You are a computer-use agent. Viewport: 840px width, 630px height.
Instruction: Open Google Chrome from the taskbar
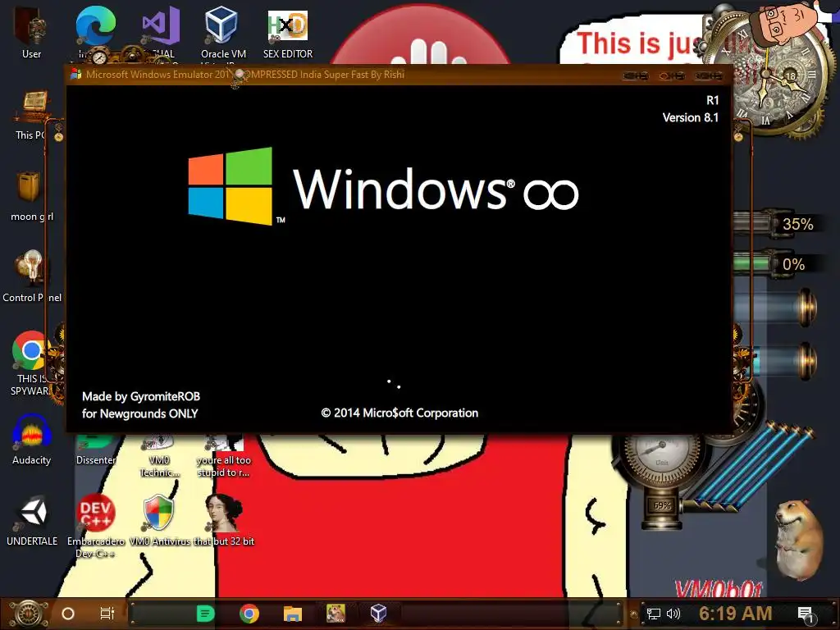(x=249, y=614)
